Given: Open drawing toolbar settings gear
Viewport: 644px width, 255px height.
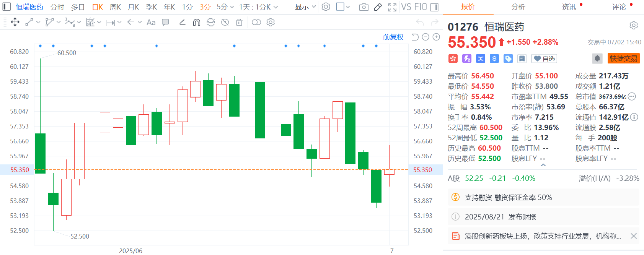Looking at the screenshot, I should pyautogui.click(x=271, y=22).
